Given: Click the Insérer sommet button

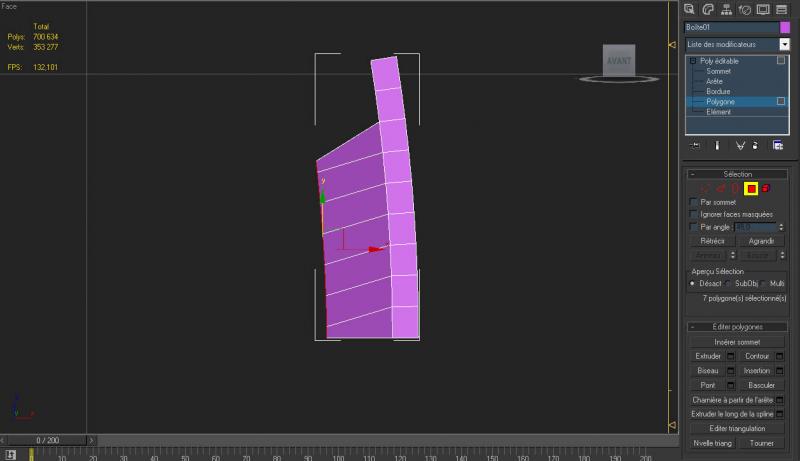Looking at the screenshot, I should [x=736, y=342].
